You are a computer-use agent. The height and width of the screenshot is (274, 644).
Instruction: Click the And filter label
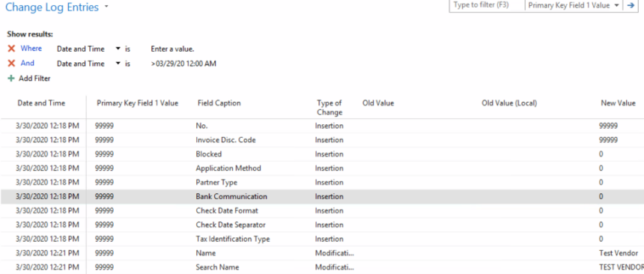click(28, 64)
